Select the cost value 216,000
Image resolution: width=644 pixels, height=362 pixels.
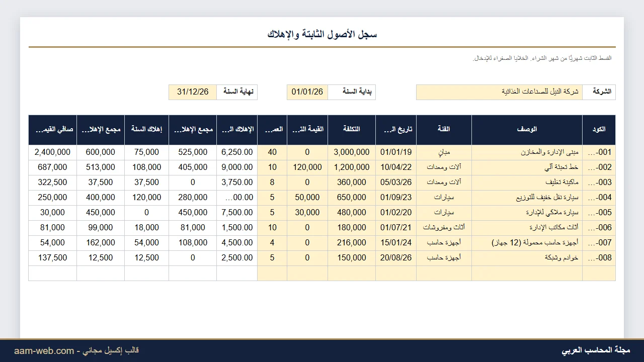[352, 243]
